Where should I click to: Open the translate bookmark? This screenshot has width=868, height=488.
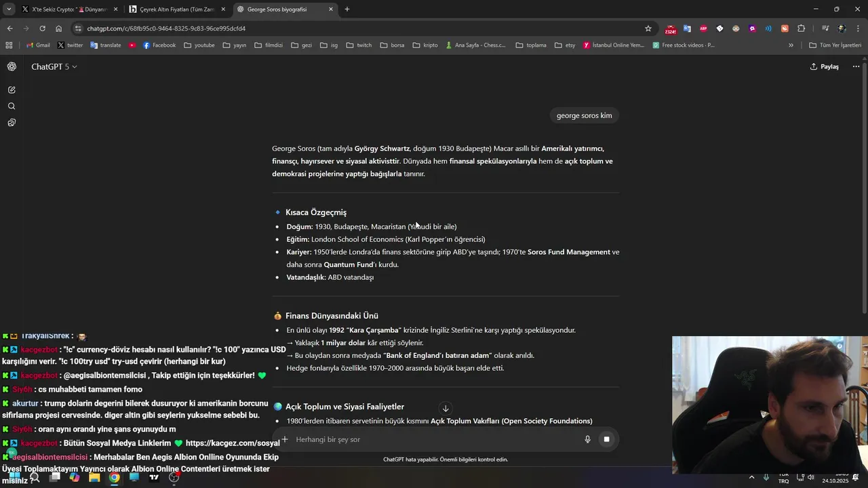(x=105, y=45)
